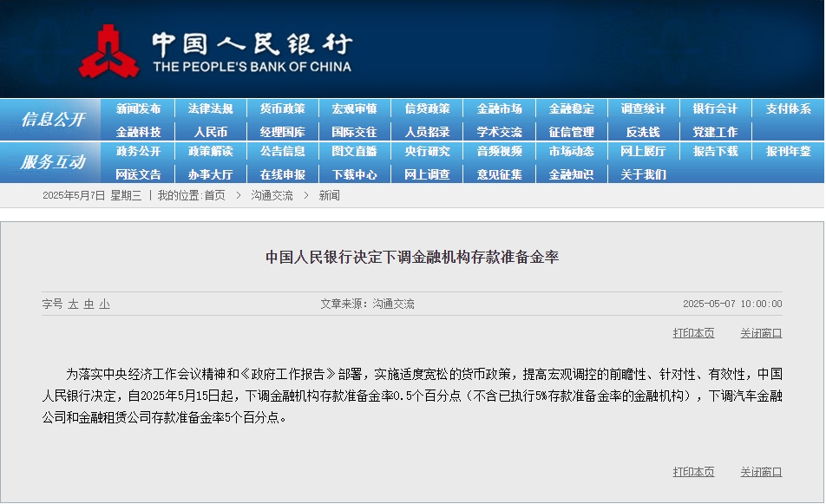The width and height of the screenshot is (826, 504).
Task: Open 关于我们 page
Action: (643, 174)
